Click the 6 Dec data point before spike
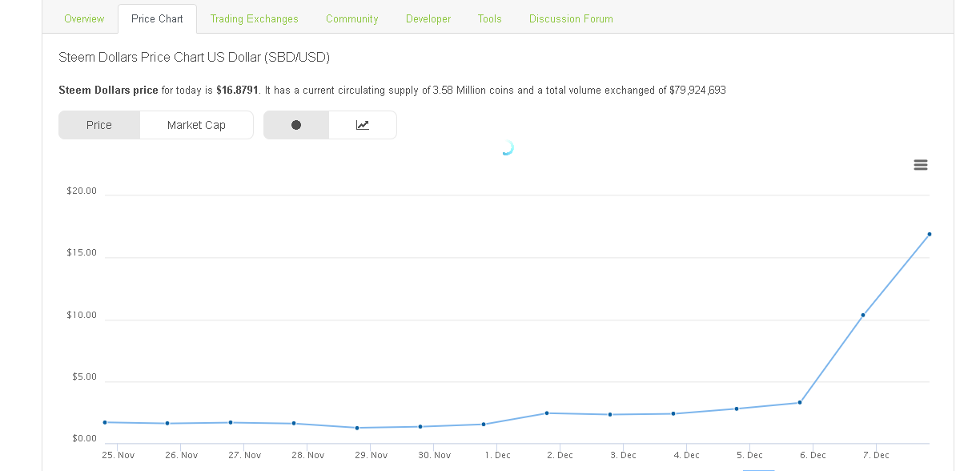 tap(800, 402)
